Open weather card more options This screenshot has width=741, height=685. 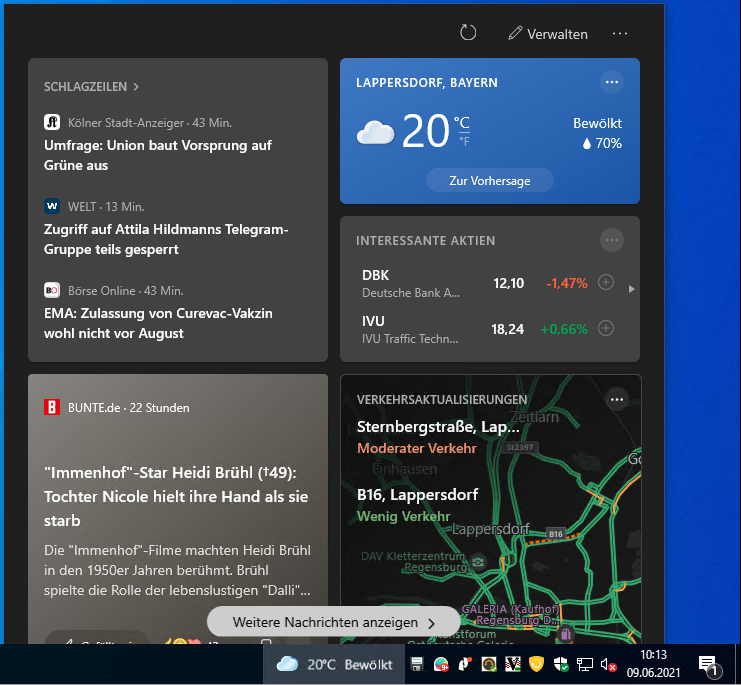(x=612, y=82)
